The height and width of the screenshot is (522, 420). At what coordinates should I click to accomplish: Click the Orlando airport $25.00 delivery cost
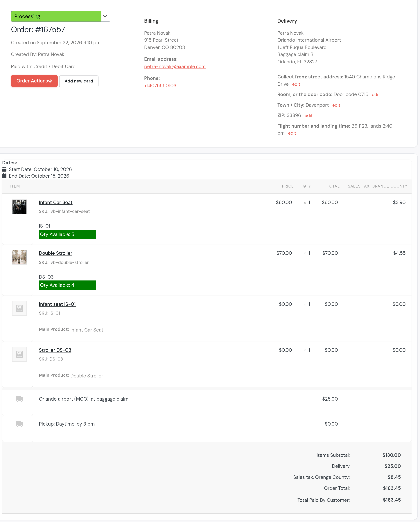click(330, 399)
